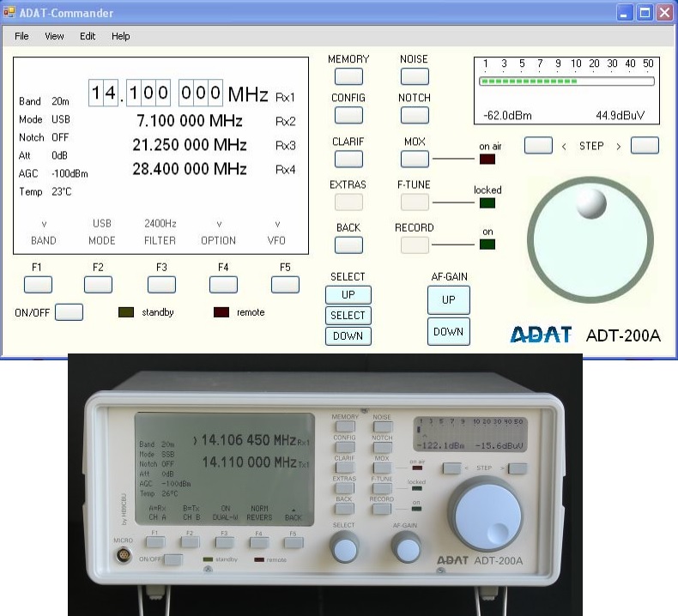This screenshot has width=678, height=616.
Task: Click the CONFIG button
Action: pyautogui.click(x=348, y=116)
